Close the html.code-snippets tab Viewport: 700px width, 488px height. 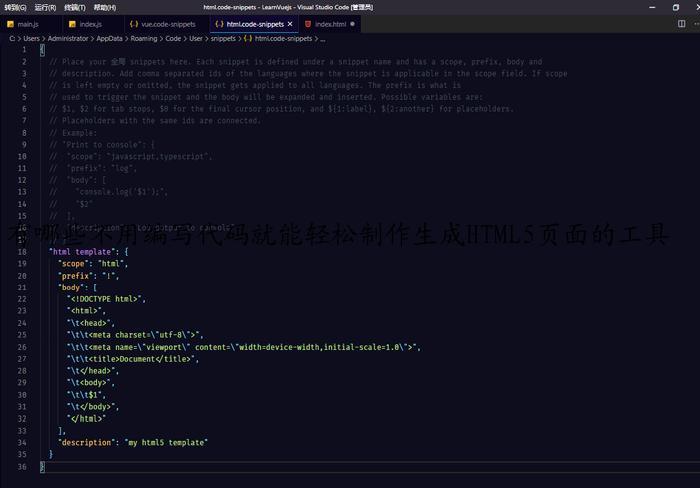pyautogui.click(x=290, y=24)
